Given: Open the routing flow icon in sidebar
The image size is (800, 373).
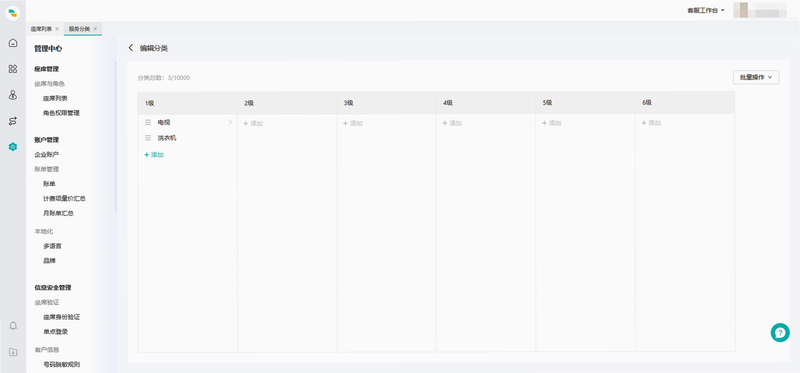Looking at the screenshot, I should [x=13, y=121].
